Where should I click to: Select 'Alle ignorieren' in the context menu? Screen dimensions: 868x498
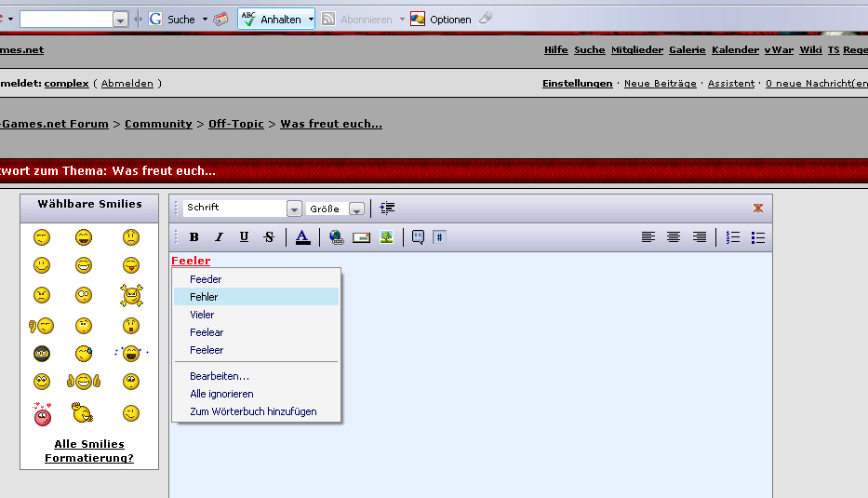pyautogui.click(x=256, y=394)
